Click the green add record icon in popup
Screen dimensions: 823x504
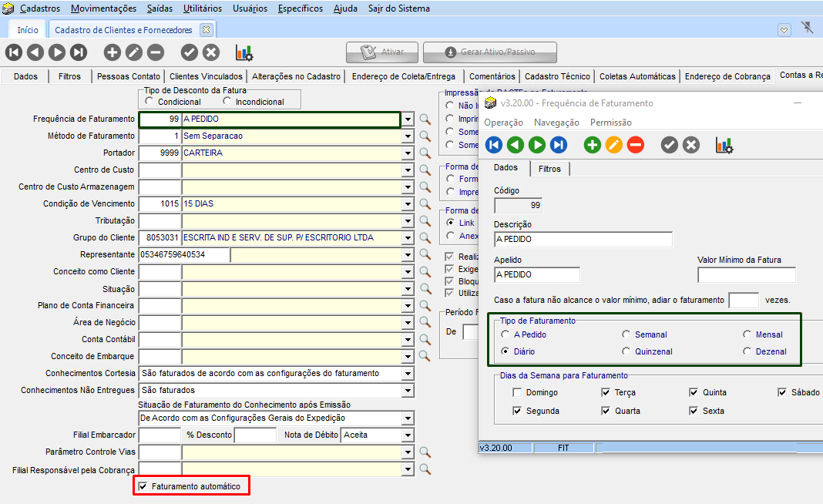(x=593, y=145)
